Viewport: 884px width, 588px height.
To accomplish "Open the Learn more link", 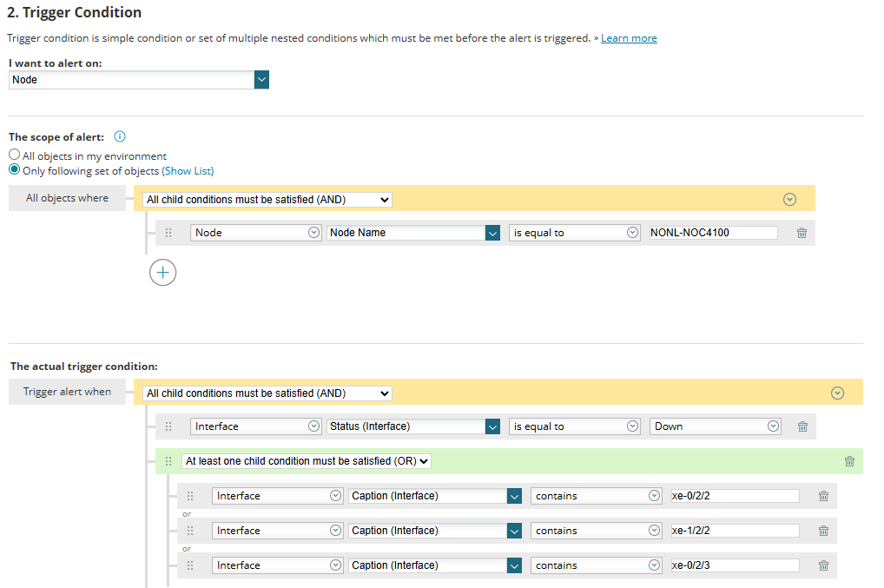I will tap(629, 37).
